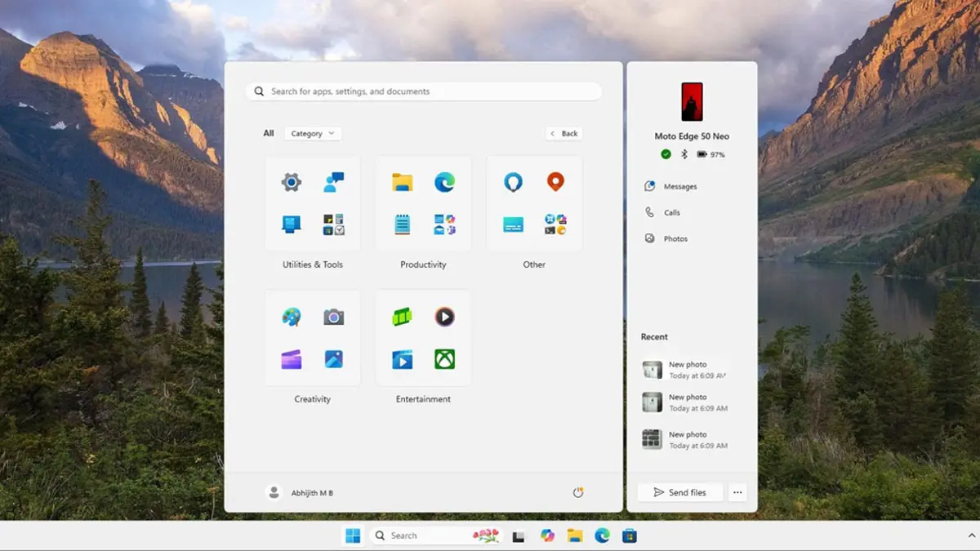980x551 pixels.
Task: Open the three-dot menu beside Send files
Action: pos(737,492)
